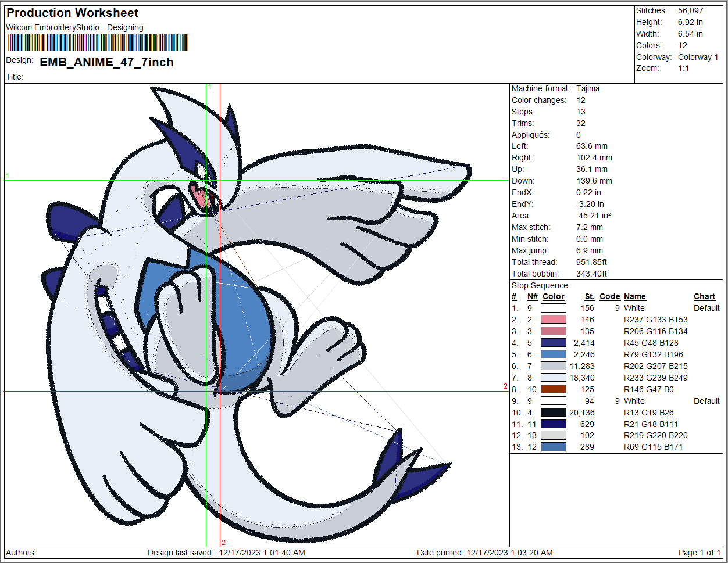728x563 pixels.
Task: Pick the black R13 G19 B26 swatch
Action: [x=553, y=413]
